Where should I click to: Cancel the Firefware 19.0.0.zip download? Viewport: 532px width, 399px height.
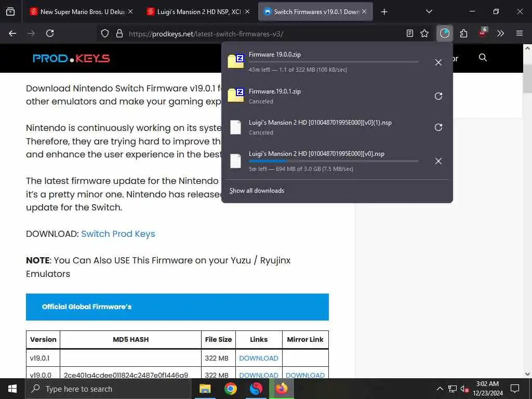[x=438, y=62]
